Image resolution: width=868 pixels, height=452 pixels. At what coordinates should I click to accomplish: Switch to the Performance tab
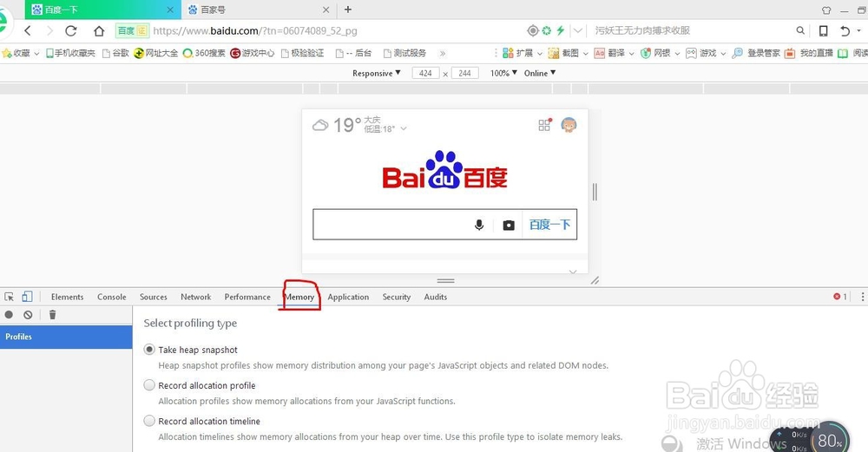pyautogui.click(x=247, y=297)
